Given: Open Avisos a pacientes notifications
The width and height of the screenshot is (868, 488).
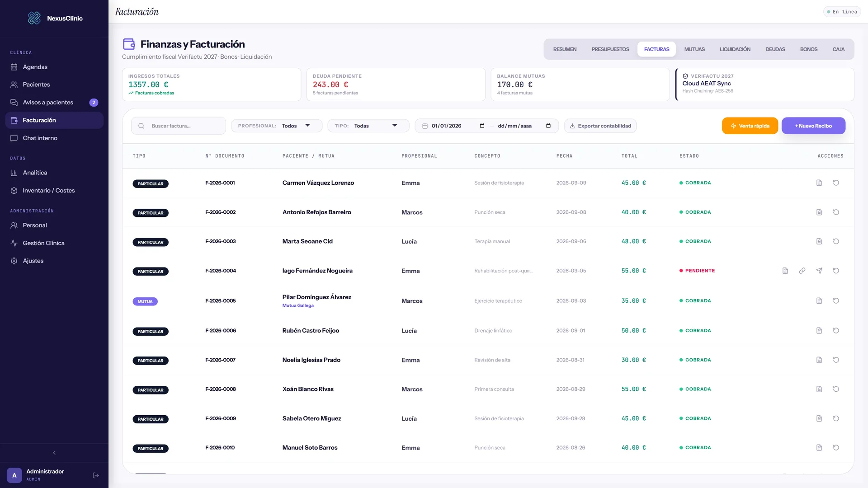Looking at the screenshot, I should pyautogui.click(x=54, y=103).
